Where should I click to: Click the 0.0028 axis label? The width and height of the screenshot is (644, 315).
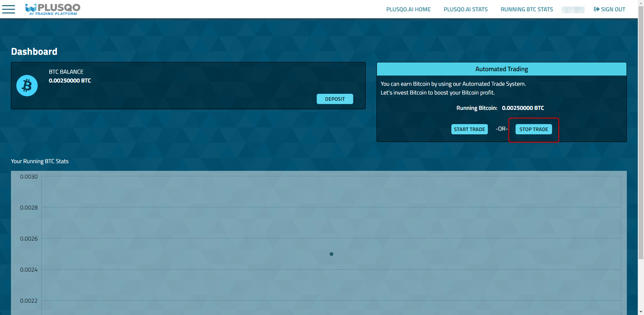pyautogui.click(x=29, y=208)
